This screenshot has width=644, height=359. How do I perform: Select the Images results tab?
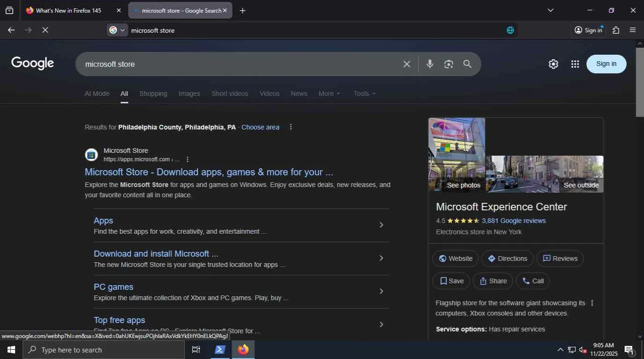click(x=189, y=93)
